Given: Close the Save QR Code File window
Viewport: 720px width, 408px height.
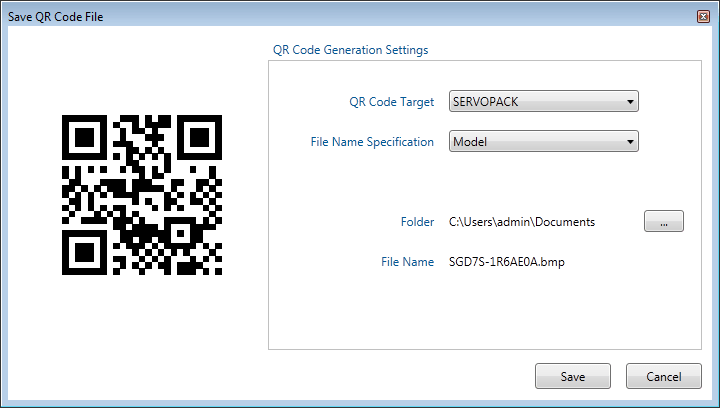Looking at the screenshot, I should click(703, 17).
